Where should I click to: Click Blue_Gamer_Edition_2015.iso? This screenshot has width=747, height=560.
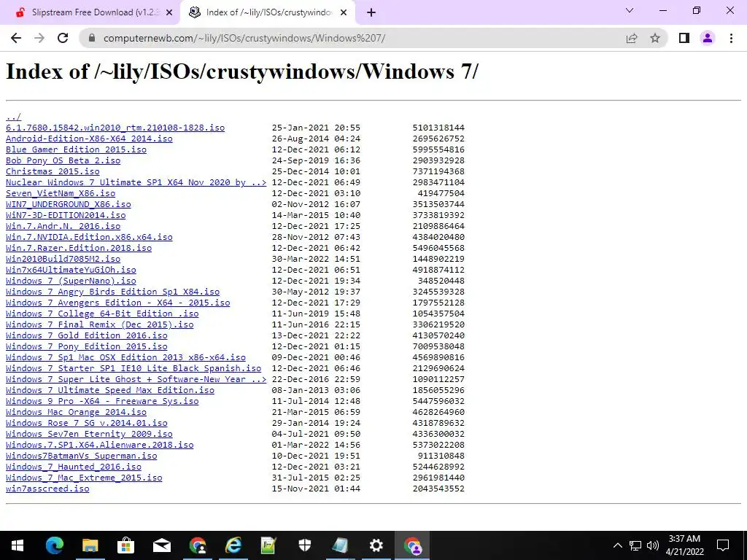[x=76, y=149]
